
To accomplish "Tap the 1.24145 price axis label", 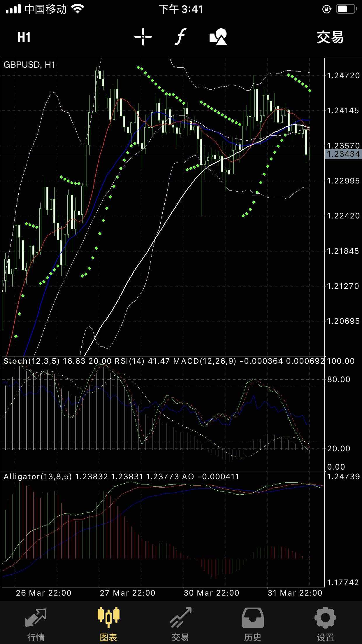I will pyautogui.click(x=343, y=111).
